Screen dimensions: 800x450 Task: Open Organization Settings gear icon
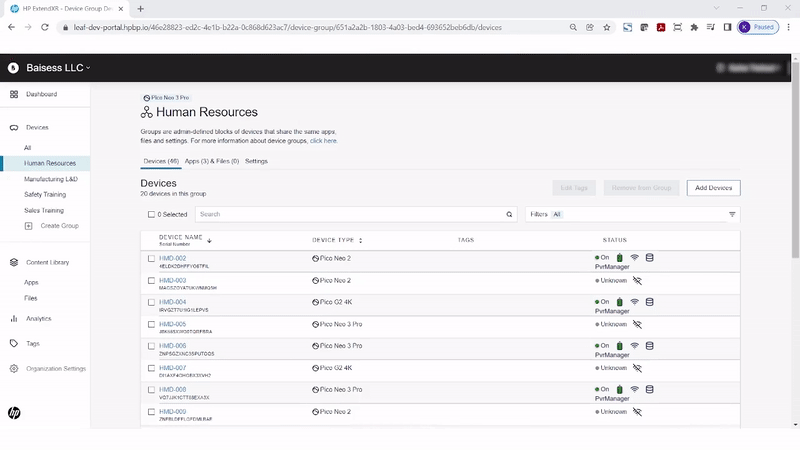(14, 369)
